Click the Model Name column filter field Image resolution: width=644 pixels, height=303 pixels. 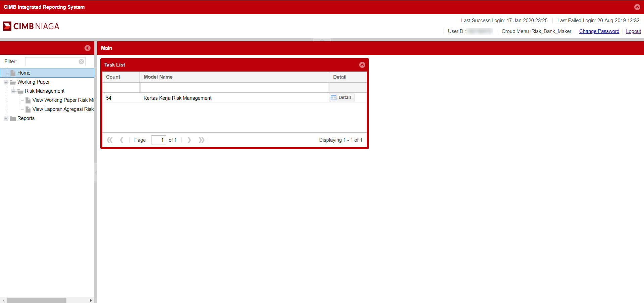point(234,88)
